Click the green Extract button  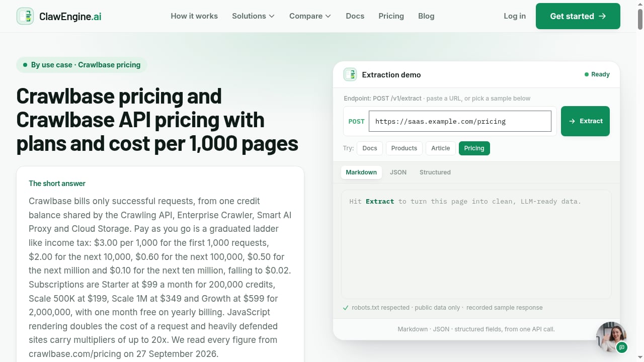click(585, 121)
